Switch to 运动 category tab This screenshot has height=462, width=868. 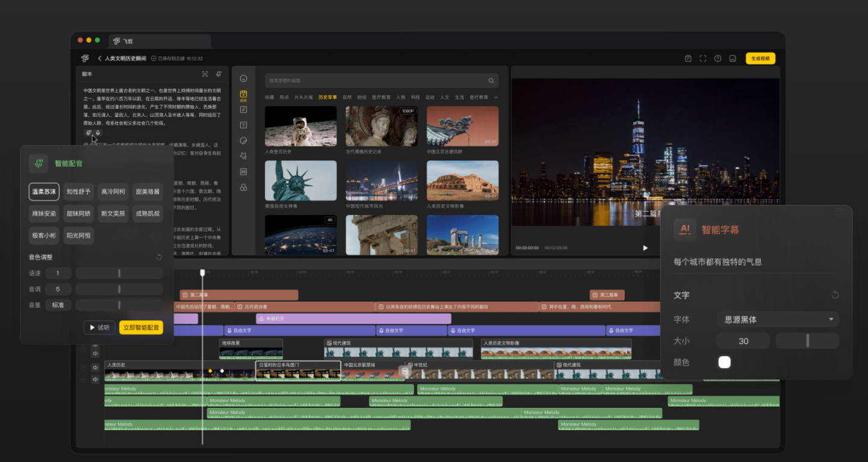tap(430, 97)
